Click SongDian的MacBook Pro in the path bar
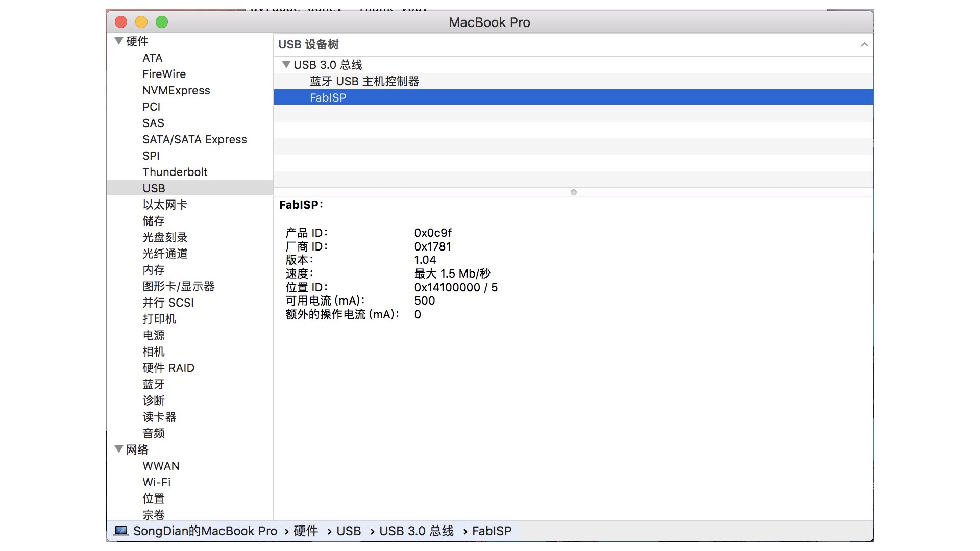This screenshot has height=551, width=980. (205, 531)
